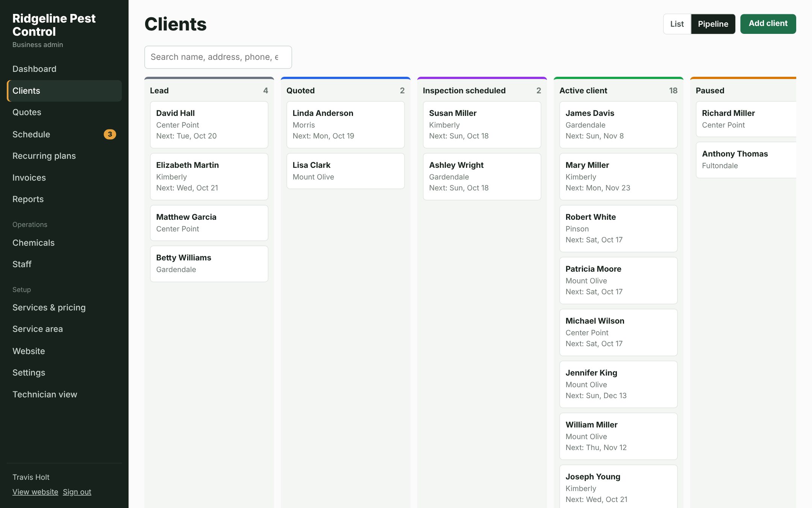Viewport: 812px width, 508px height.
Task: Open Ashley Wright's card
Action: coord(482,176)
